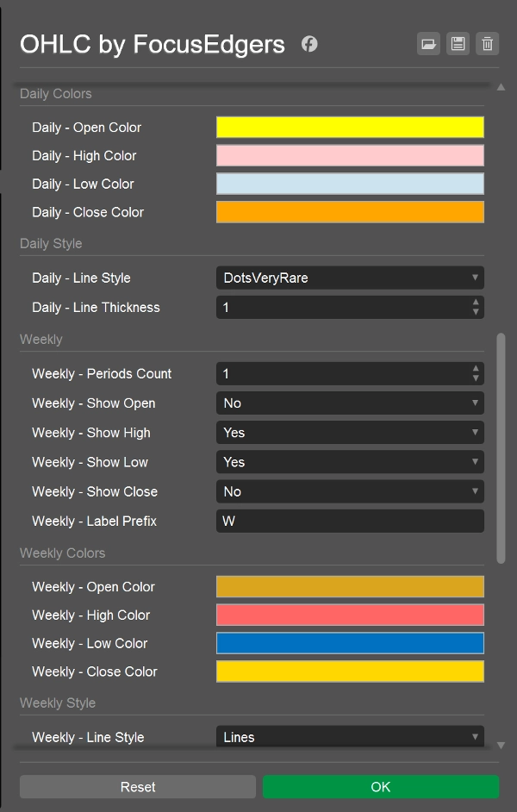This screenshot has height=812, width=517.
Task: Open Daily - Low Color light blue swatch
Action: 350,184
